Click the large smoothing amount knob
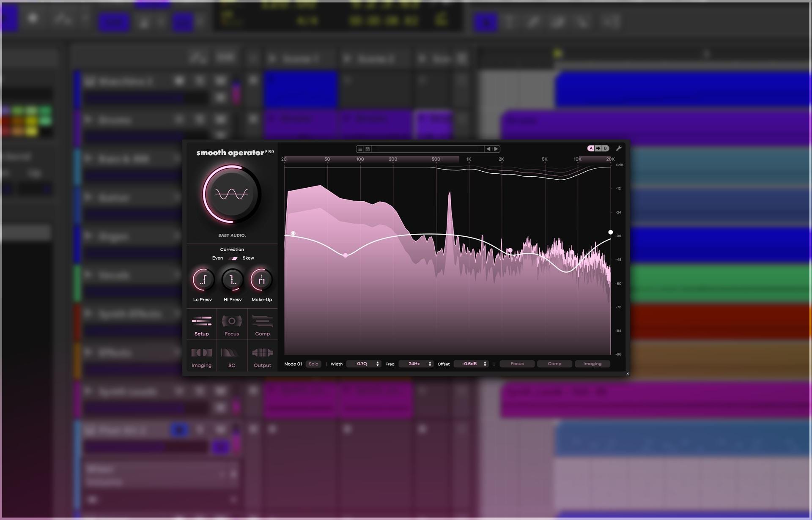 coord(231,194)
